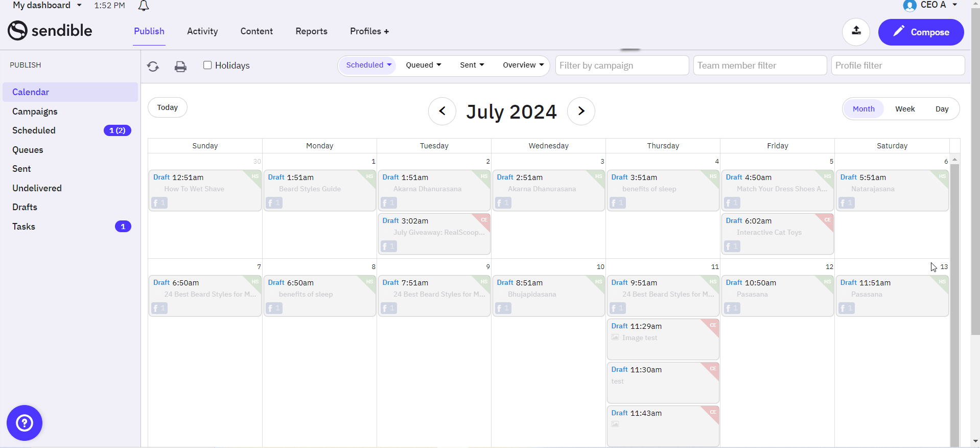Click the upload icon button
980x448 pixels.
(856, 31)
